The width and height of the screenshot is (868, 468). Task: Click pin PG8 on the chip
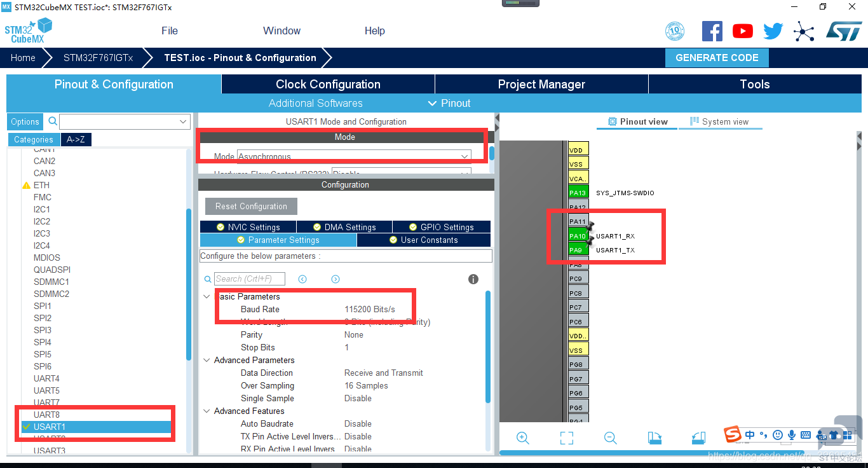578,364
